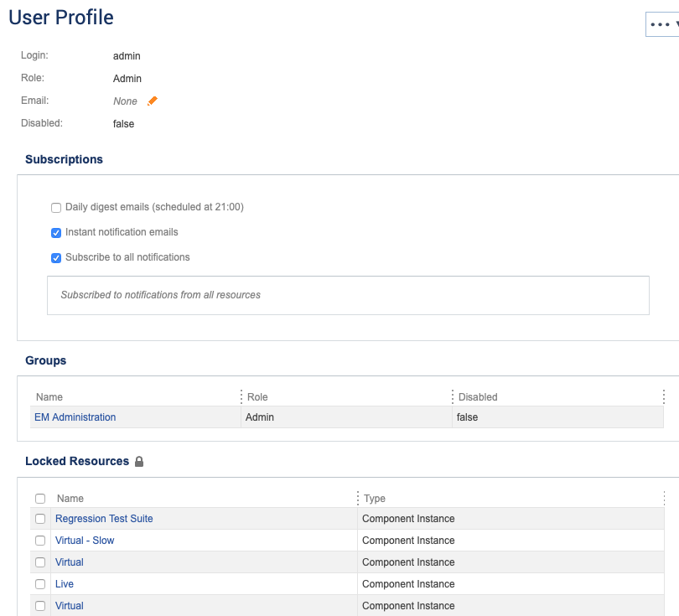Uncheck Subscribe to all notifications
This screenshot has height=616, width=679.
tap(56, 258)
